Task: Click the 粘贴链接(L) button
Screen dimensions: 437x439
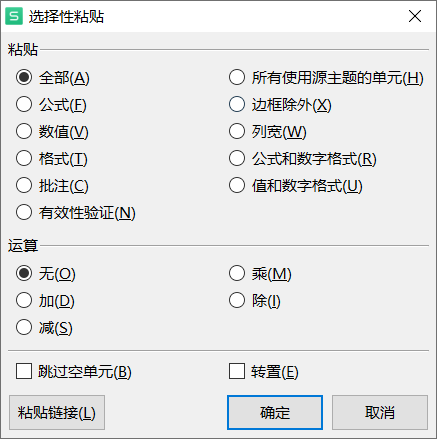Action: [57, 413]
